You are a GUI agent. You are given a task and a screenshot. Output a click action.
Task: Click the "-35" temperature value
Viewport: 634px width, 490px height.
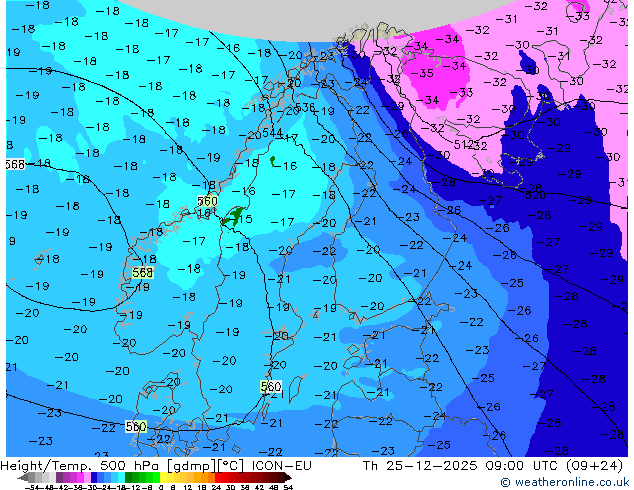[422, 73]
